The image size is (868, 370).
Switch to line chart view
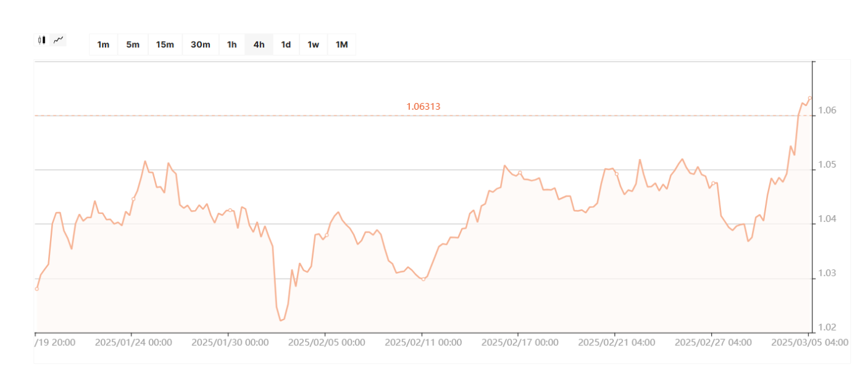point(59,40)
